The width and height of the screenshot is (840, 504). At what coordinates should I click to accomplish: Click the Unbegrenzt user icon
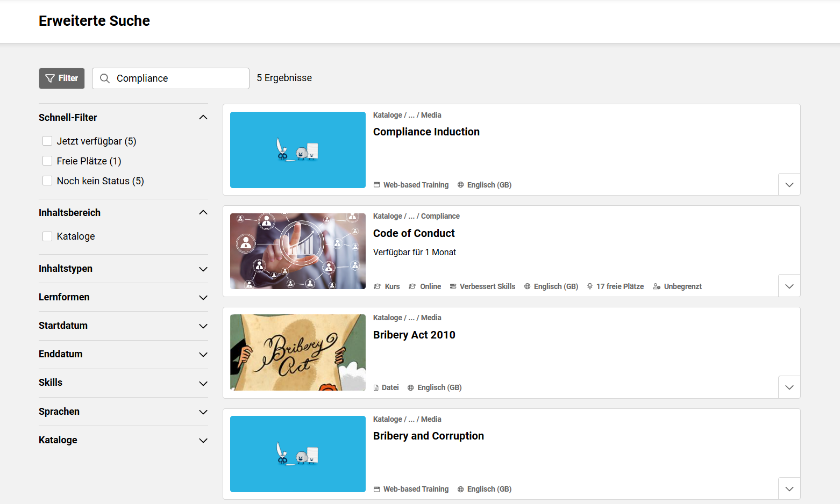tap(657, 286)
